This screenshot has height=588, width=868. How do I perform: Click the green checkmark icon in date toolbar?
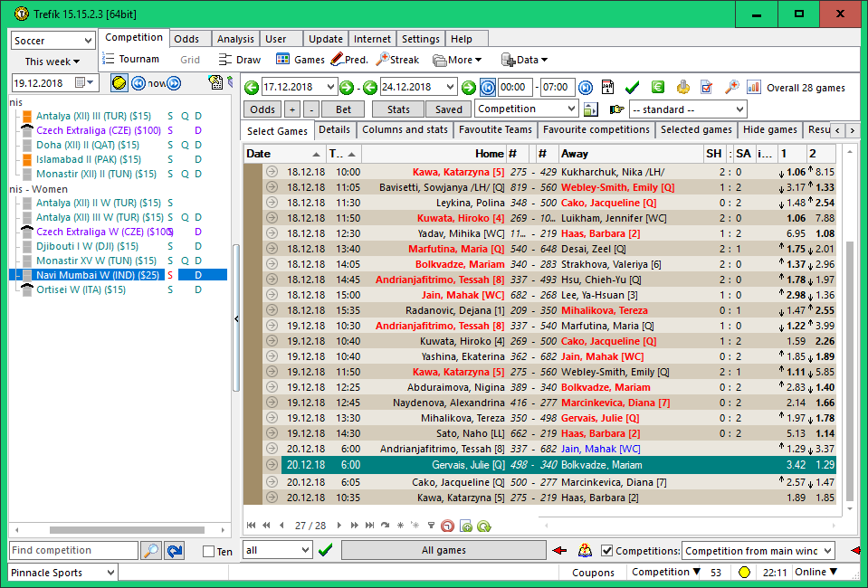click(633, 88)
